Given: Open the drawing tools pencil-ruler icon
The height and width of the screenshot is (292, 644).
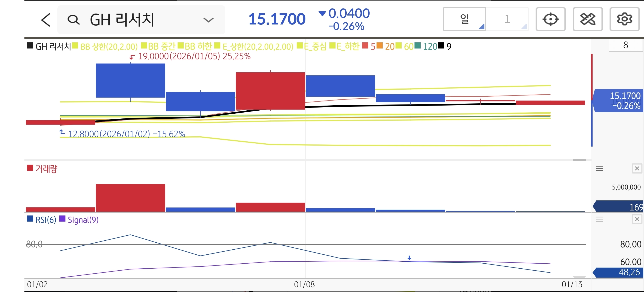Looking at the screenshot, I should [587, 19].
